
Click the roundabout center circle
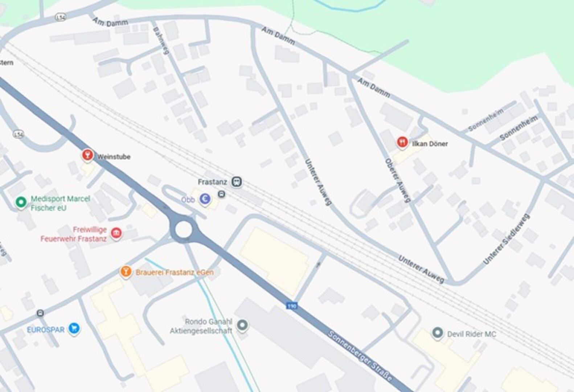pos(183,230)
